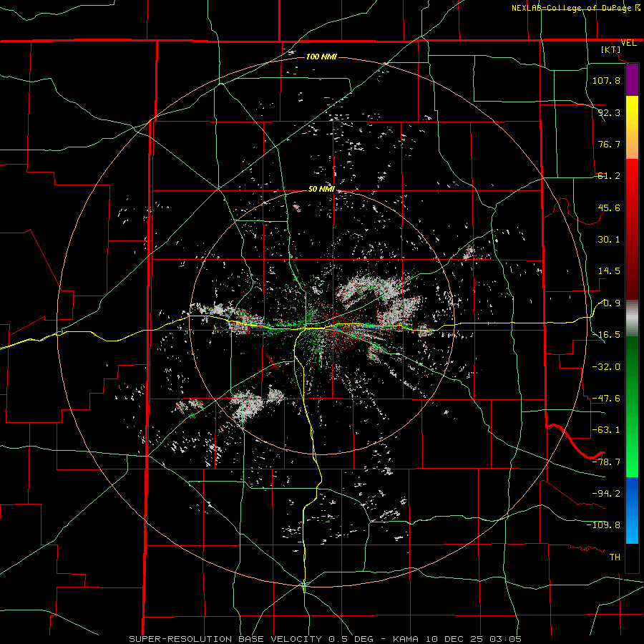The image size is (644, 644).
Task: Click the -63.1 velocity legend value
Action: click(x=606, y=430)
